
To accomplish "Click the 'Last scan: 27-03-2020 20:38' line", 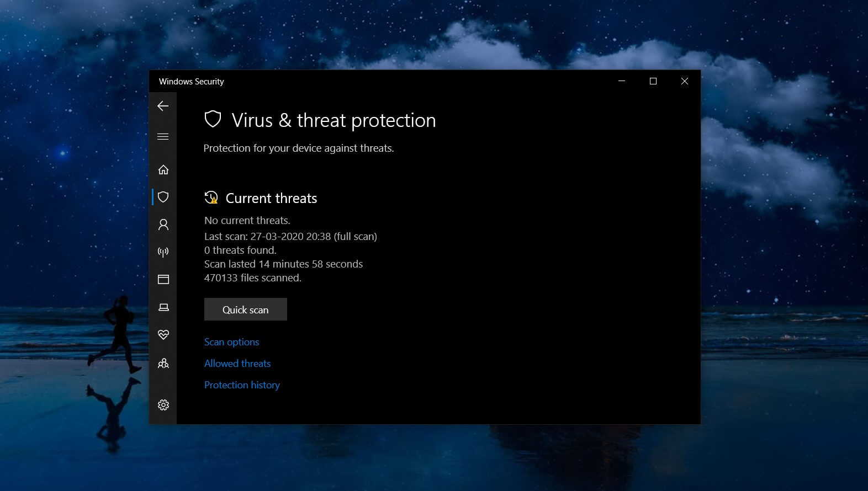I will coord(290,237).
